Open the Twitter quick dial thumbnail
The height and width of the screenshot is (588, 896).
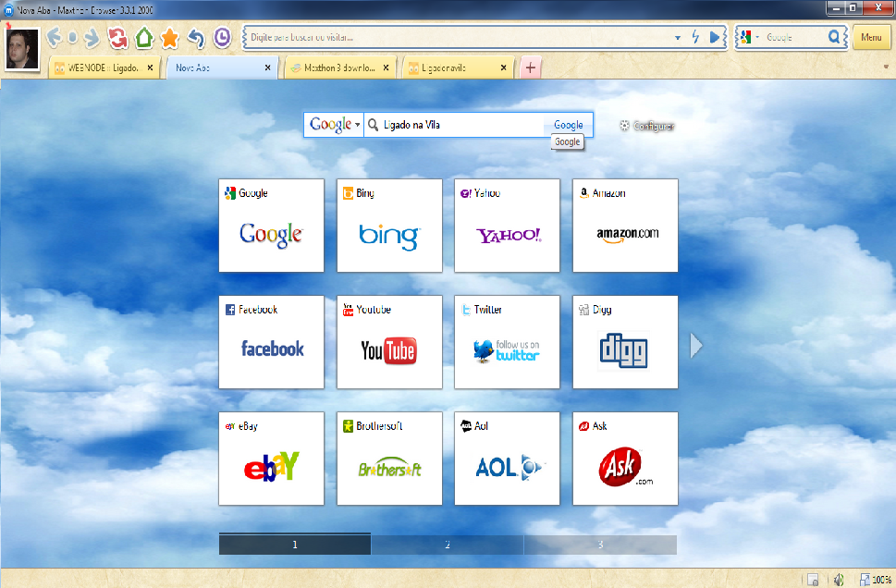coord(507,342)
